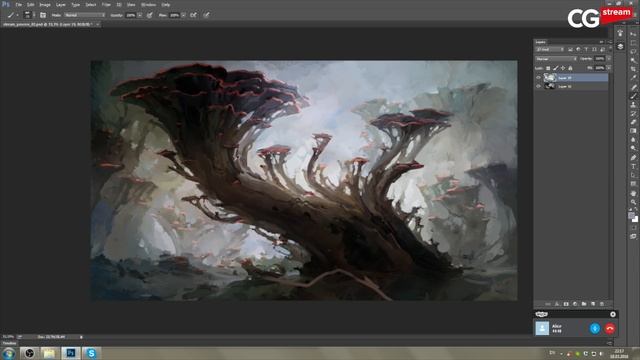Add layer style with the fx icon
Screen dimensions: 640x360
pyautogui.click(x=557, y=304)
